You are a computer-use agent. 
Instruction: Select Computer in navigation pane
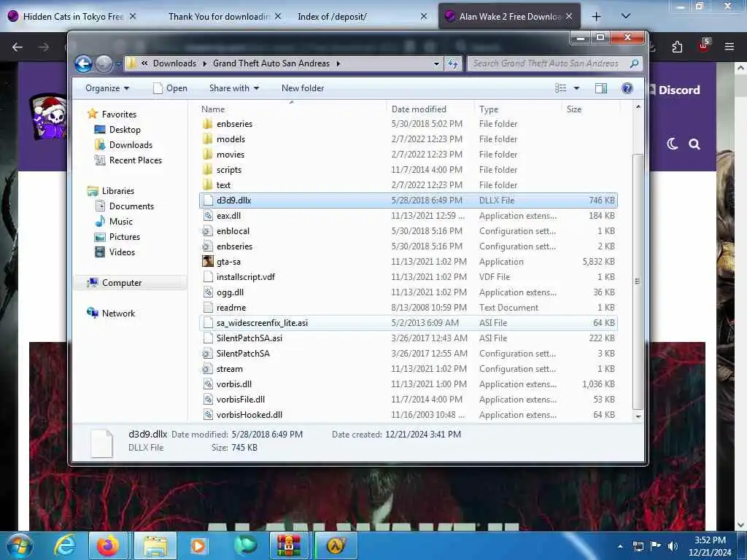point(122,283)
